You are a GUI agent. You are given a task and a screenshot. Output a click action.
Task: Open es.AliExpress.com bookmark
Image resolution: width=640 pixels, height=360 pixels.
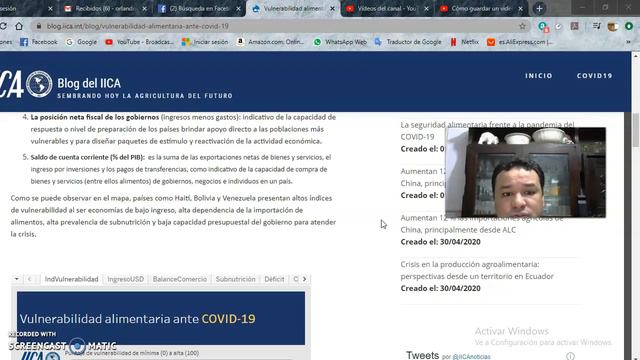[520, 42]
